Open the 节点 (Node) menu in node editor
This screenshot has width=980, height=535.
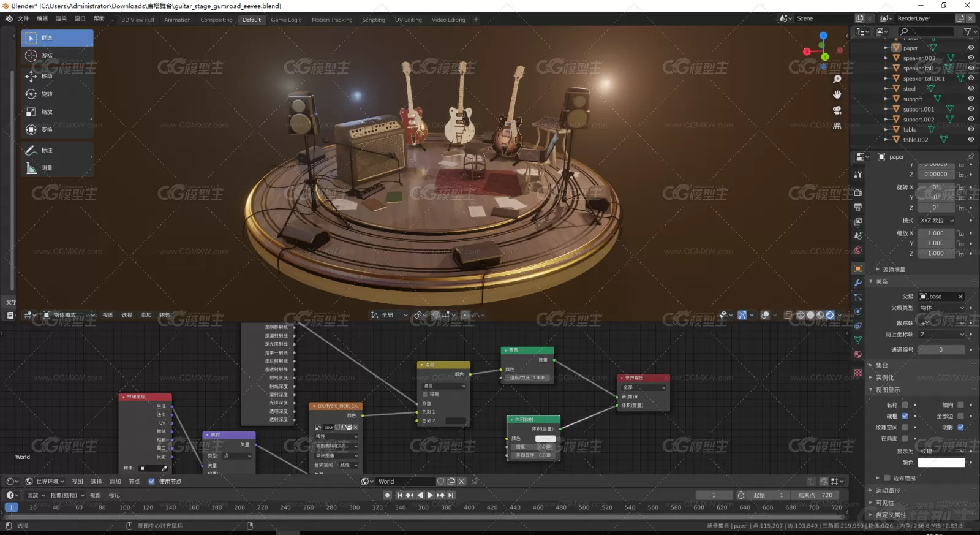134,481
